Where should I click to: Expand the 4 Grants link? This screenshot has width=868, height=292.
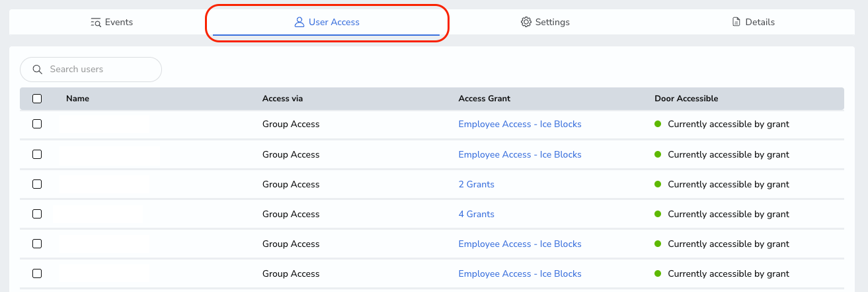coord(476,214)
